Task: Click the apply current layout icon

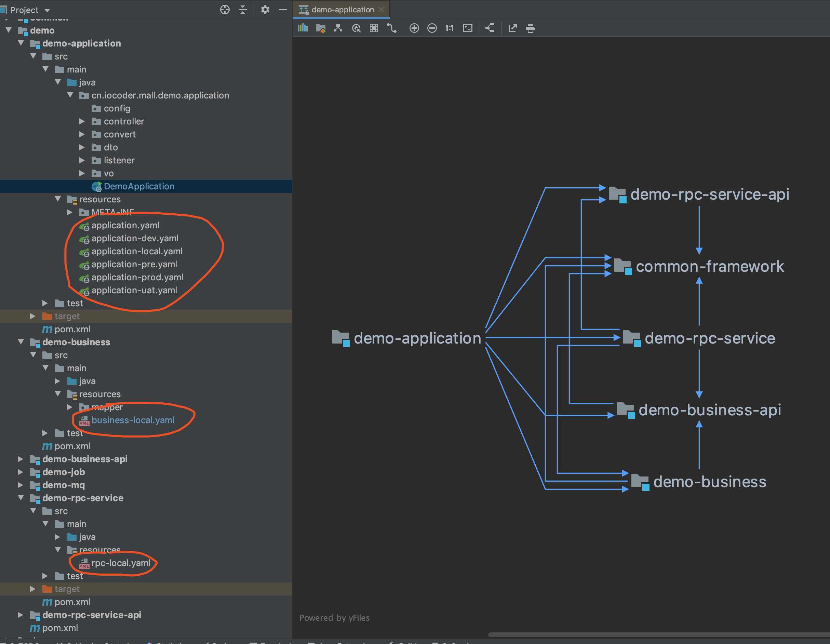Action: tap(490, 28)
